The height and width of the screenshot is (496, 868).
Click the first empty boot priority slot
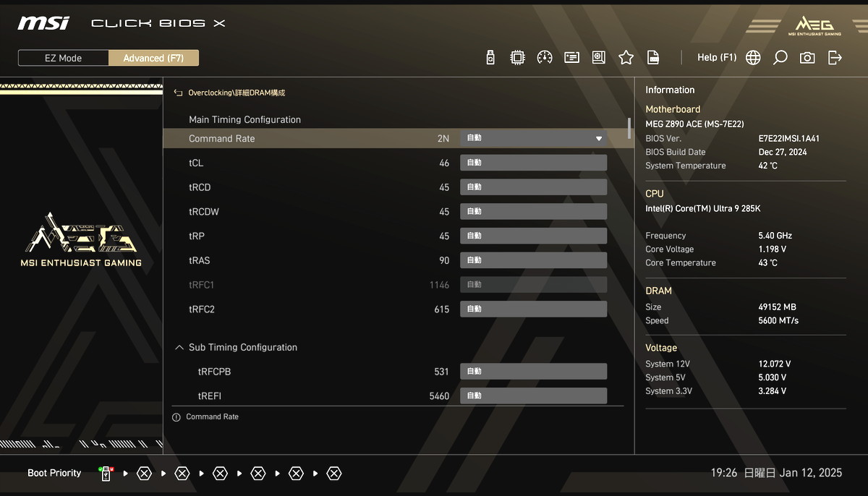[144, 474]
